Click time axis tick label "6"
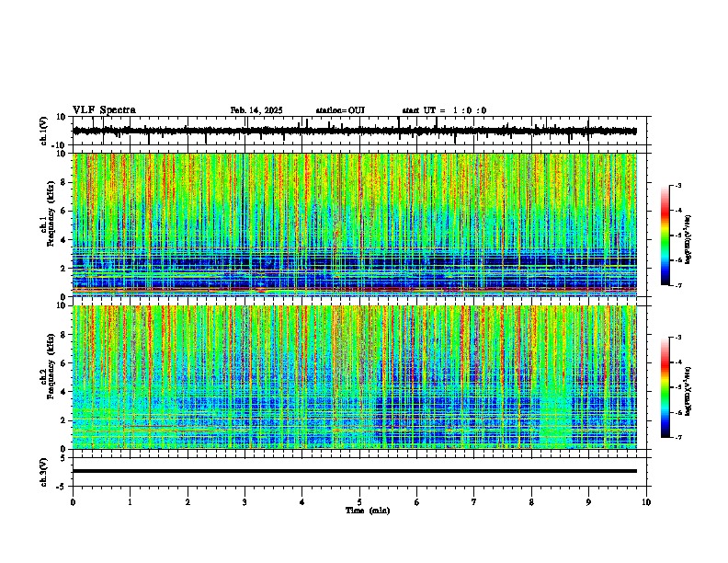 (416, 502)
